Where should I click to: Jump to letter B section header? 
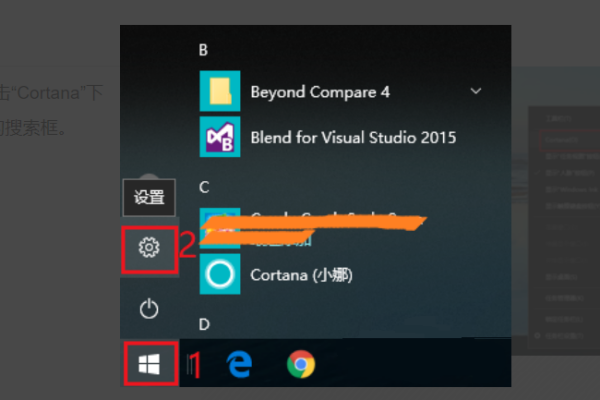[x=203, y=50]
